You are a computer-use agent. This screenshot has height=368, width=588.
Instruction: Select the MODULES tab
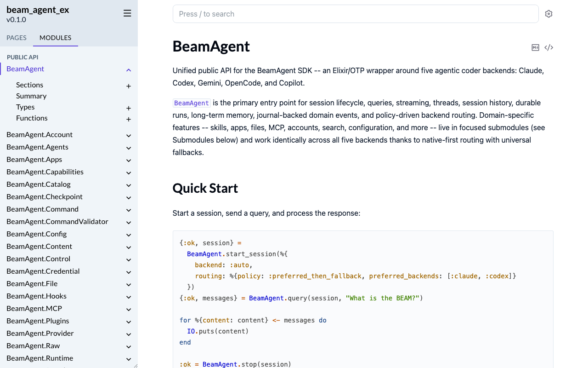tap(55, 38)
